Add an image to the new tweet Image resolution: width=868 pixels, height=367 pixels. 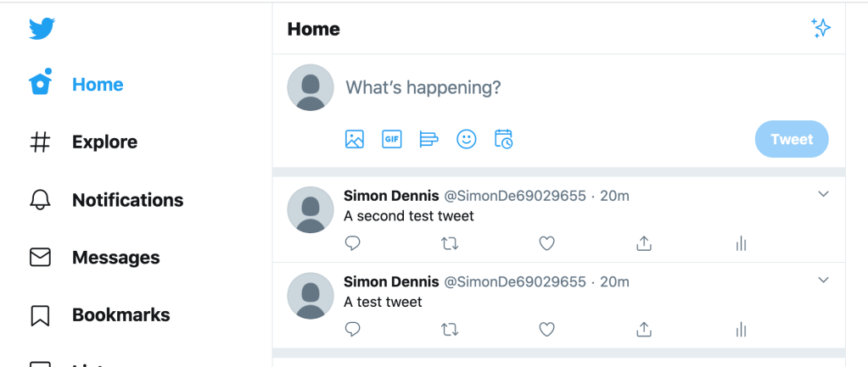point(355,139)
